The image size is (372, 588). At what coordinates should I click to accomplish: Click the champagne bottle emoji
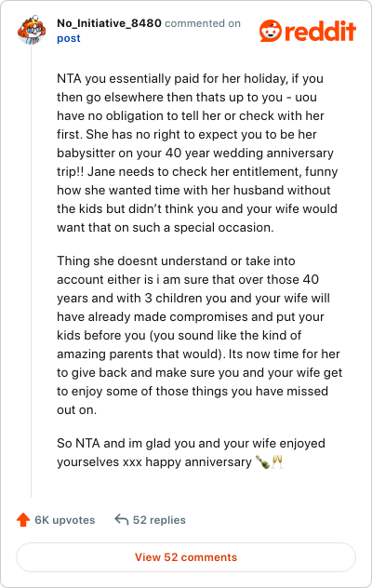tap(262, 461)
